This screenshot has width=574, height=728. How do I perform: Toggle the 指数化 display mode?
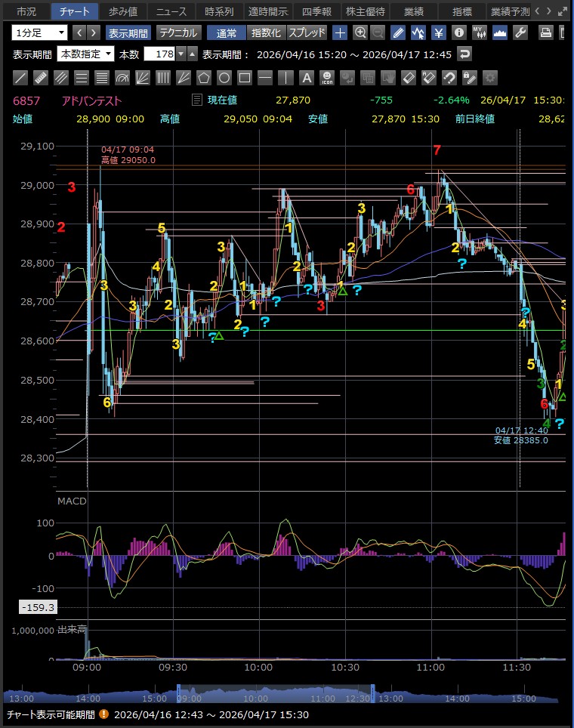(266, 32)
